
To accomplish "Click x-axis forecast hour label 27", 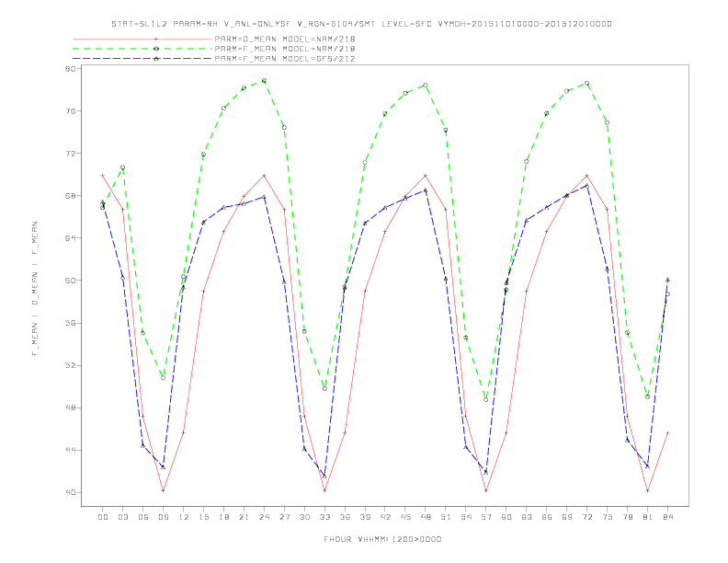I will pyautogui.click(x=284, y=517).
